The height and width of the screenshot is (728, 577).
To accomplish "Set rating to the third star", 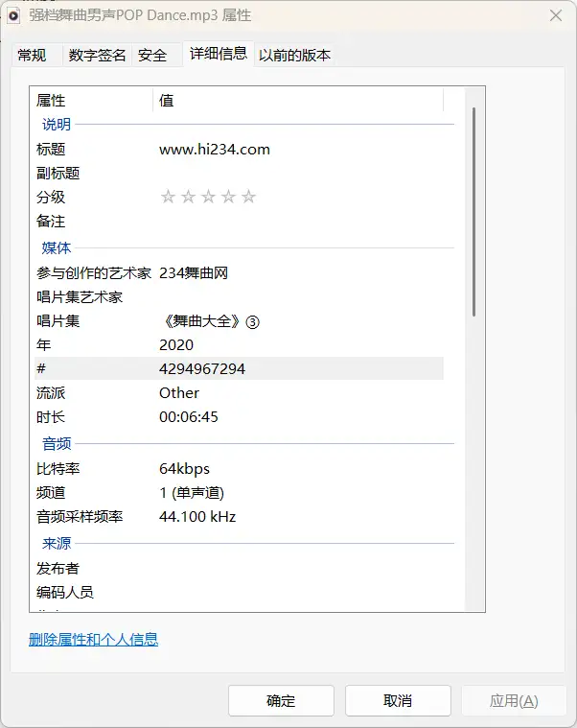I will tap(208, 197).
